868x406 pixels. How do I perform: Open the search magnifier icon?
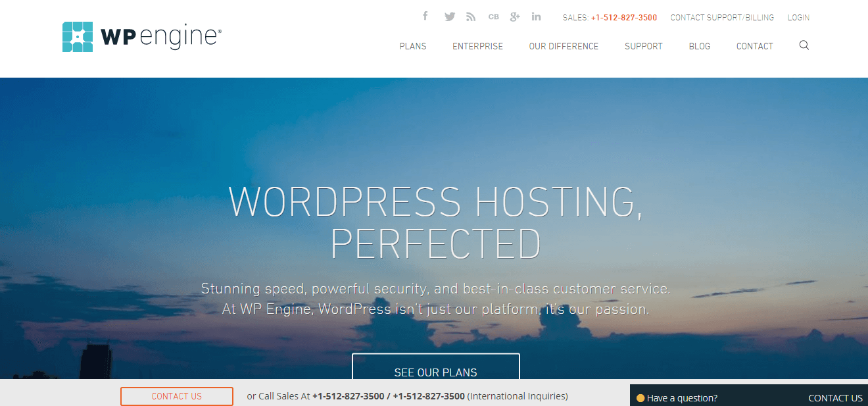coord(804,45)
